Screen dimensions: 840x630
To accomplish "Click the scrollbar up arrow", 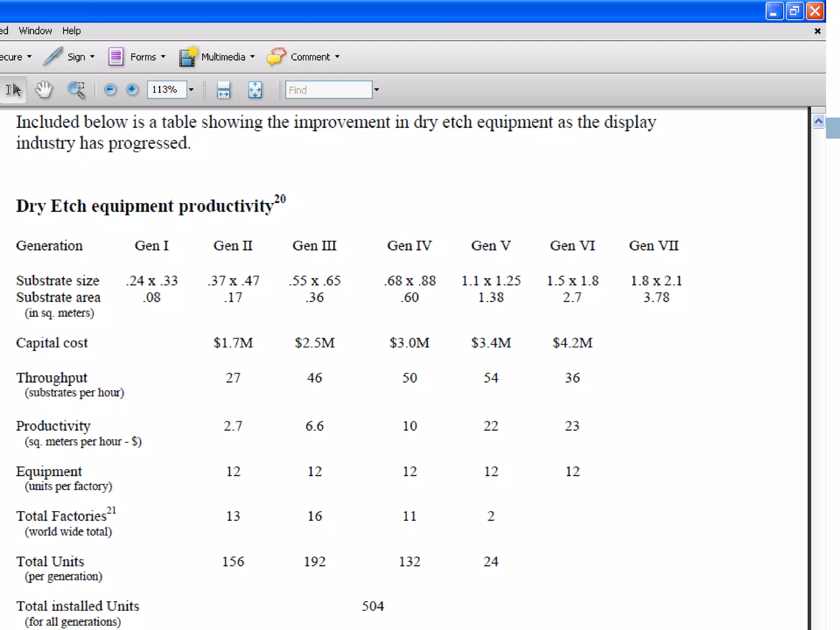I will pos(818,121).
